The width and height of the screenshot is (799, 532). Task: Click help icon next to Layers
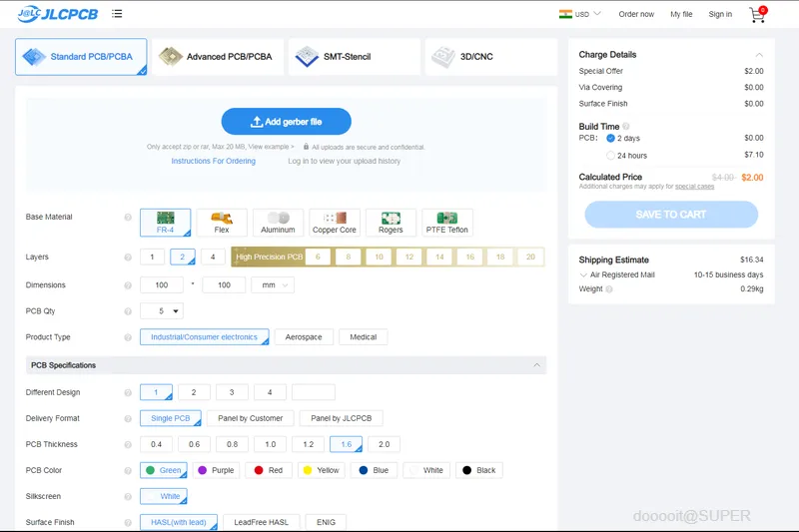(128, 258)
